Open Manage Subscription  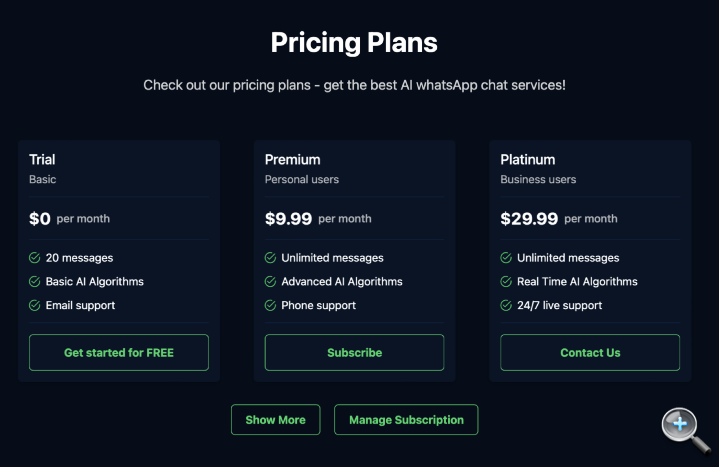tap(406, 420)
